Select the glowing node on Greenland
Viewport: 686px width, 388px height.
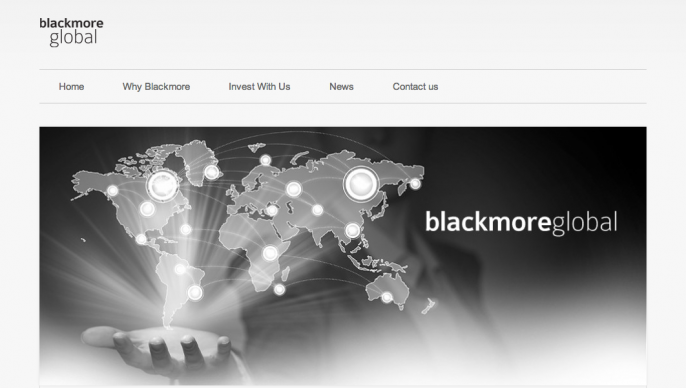click(x=212, y=172)
